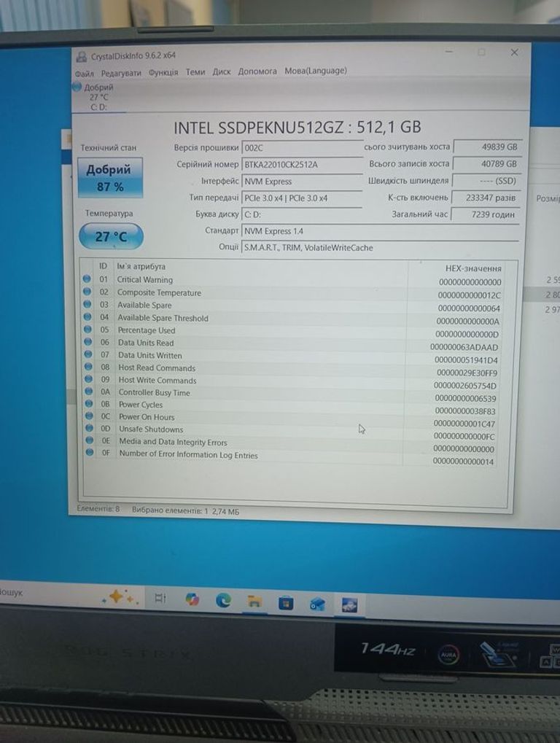Viewport: 560px width, 743px height.
Task: Click the 27 °C temperature button
Action: tap(111, 236)
